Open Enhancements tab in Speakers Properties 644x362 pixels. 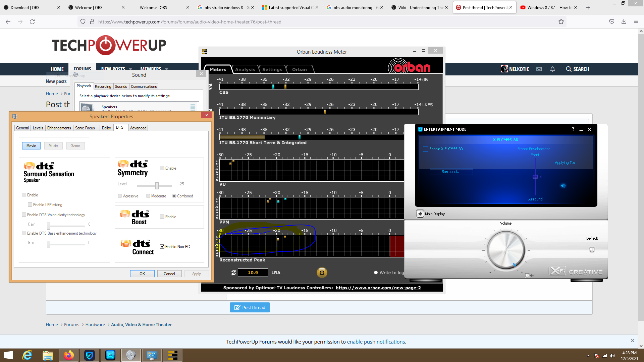[x=59, y=128]
